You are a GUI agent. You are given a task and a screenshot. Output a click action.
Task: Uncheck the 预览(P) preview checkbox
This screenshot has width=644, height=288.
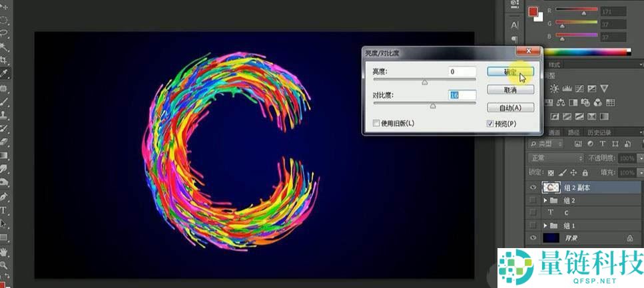pos(489,124)
